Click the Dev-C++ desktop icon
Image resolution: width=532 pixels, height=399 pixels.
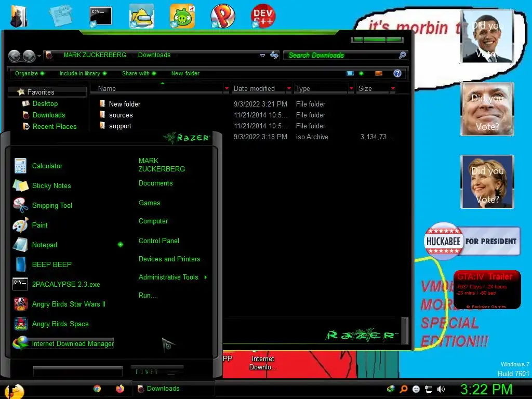(x=263, y=16)
